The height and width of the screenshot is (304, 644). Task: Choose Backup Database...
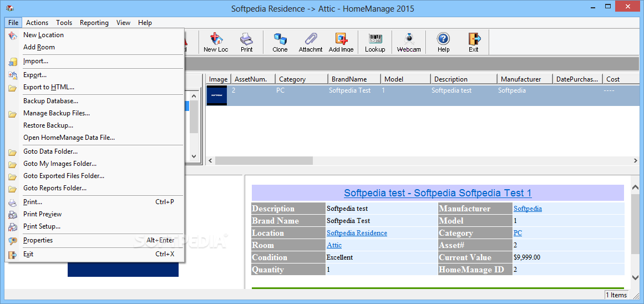click(x=95, y=101)
